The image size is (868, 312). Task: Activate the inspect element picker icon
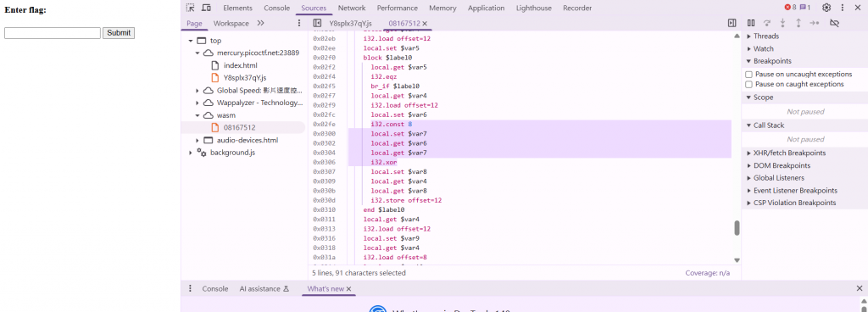191,8
